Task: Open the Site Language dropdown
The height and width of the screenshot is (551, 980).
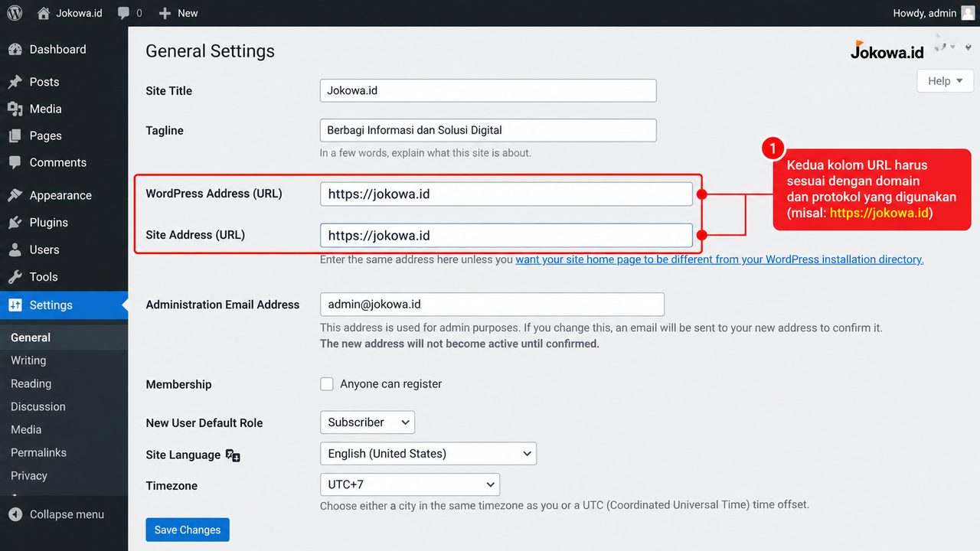Action: coord(428,454)
